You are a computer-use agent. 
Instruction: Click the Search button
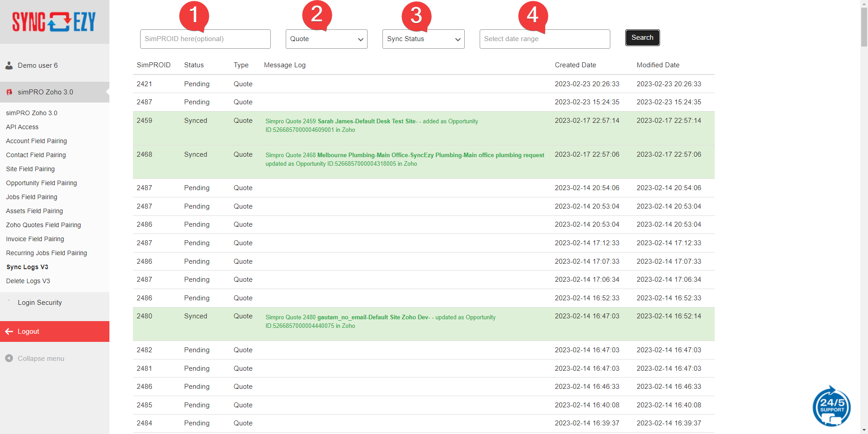pos(642,37)
